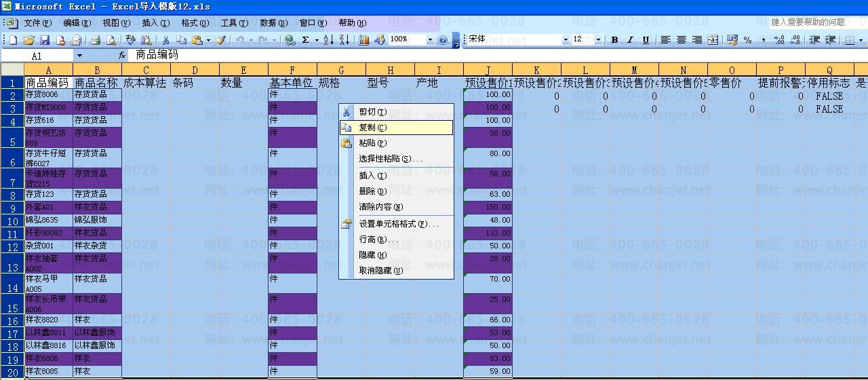The width and height of the screenshot is (868, 380).
Task: Toggle Italic formatting
Action: tap(630, 40)
